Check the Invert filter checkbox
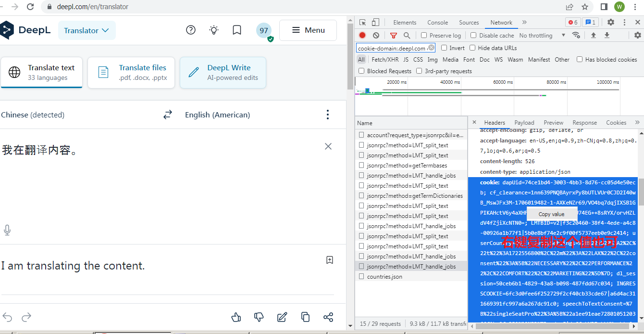The image size is (644, 334). pos(444,48)
